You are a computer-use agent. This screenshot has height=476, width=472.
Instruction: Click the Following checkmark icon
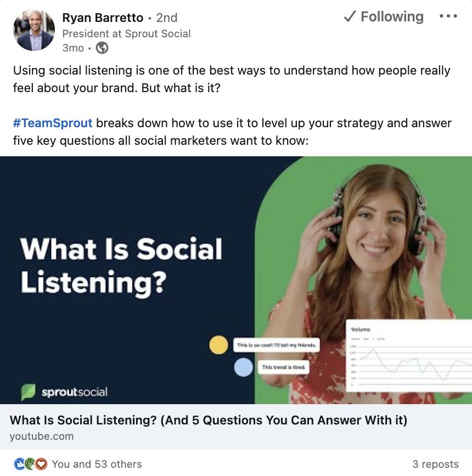click(350, 17)
